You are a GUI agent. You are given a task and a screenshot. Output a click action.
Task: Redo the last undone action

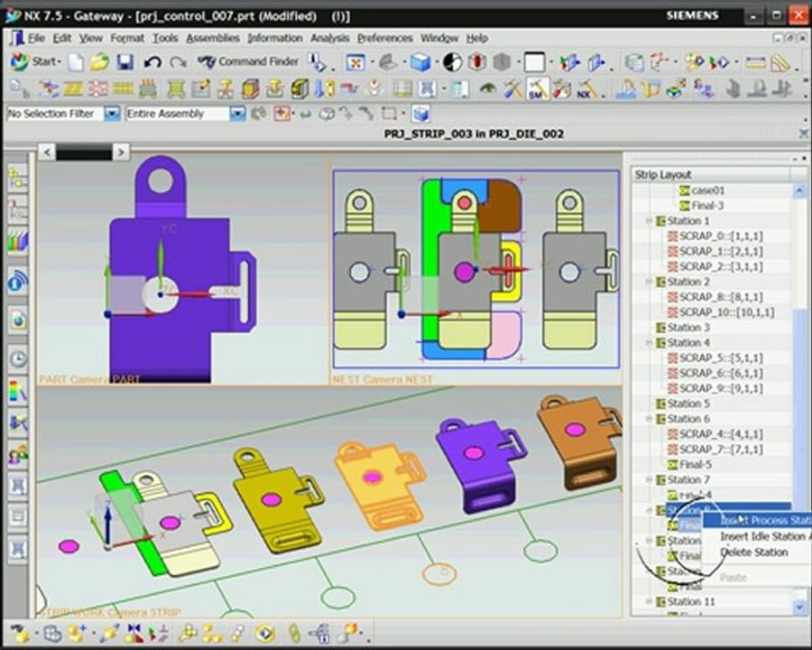click(x=178, y=62)
